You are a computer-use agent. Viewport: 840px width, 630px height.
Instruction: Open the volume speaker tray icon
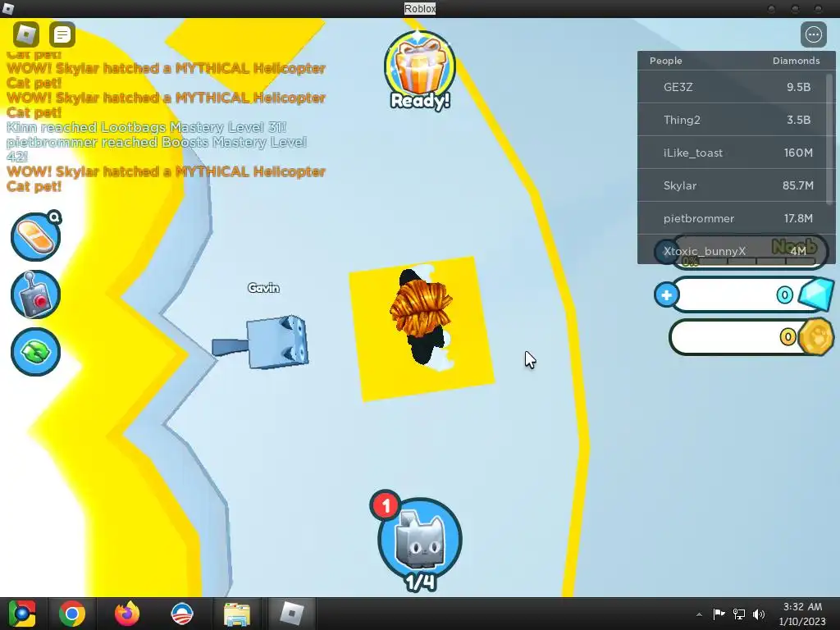point(759,614)
